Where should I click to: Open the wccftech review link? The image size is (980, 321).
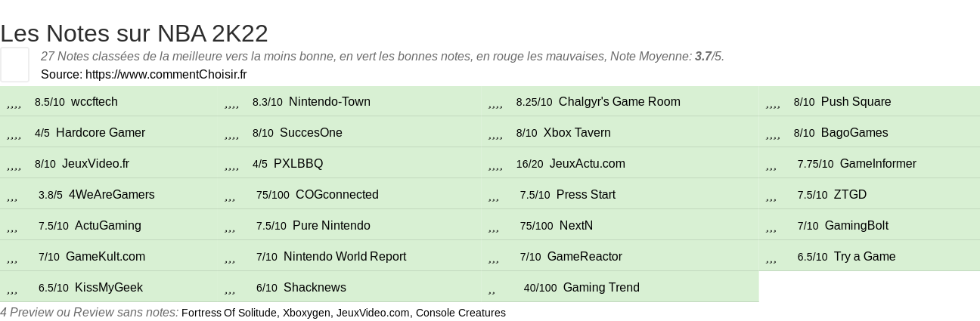95,102
